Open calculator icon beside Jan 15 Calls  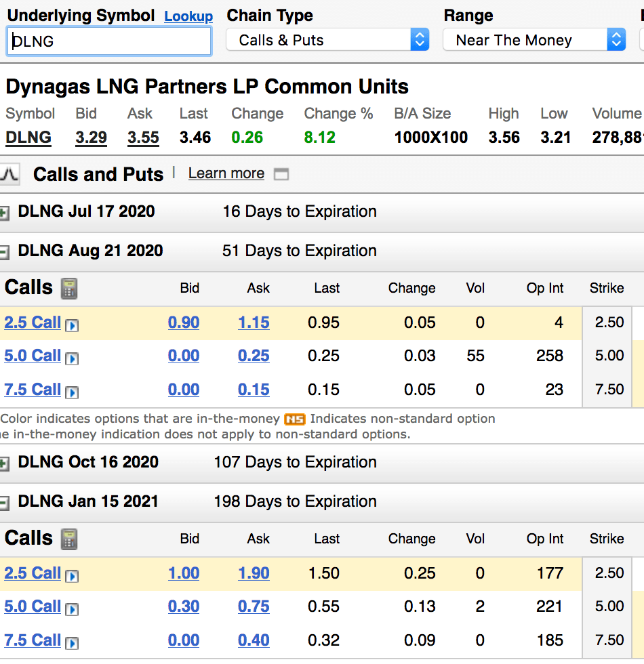pyautogui.click(x=69, y=539)
